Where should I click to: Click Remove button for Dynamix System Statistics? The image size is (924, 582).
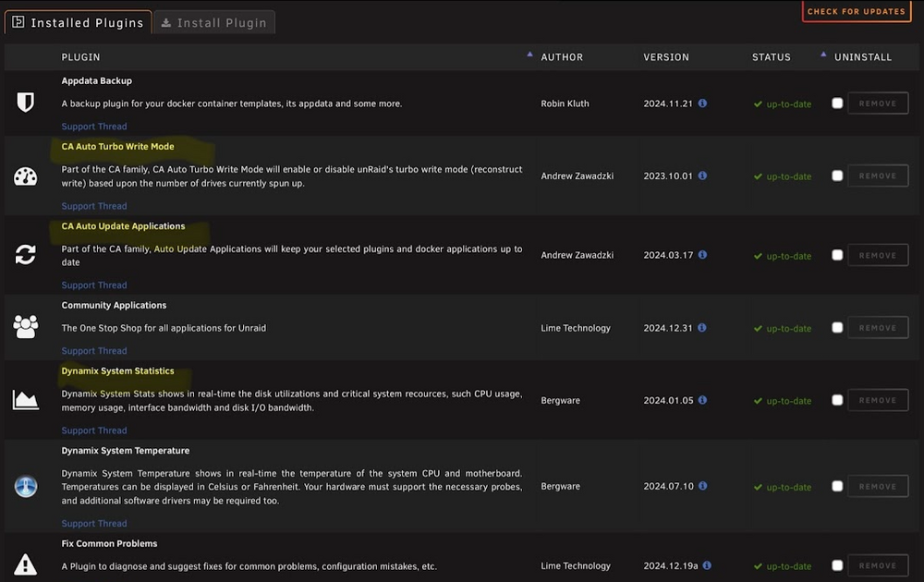[878, 400]
